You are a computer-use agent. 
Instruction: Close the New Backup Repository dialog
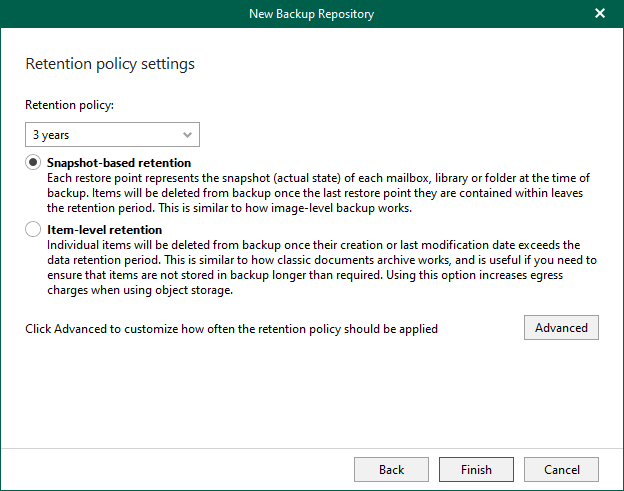point(599,14)
